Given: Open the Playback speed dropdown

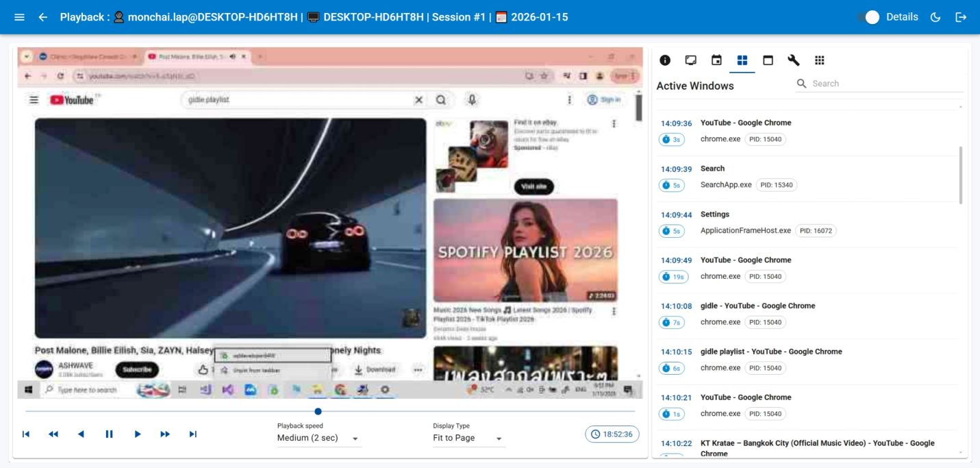Looking at the screenshot, I should (x=354, y=438).
